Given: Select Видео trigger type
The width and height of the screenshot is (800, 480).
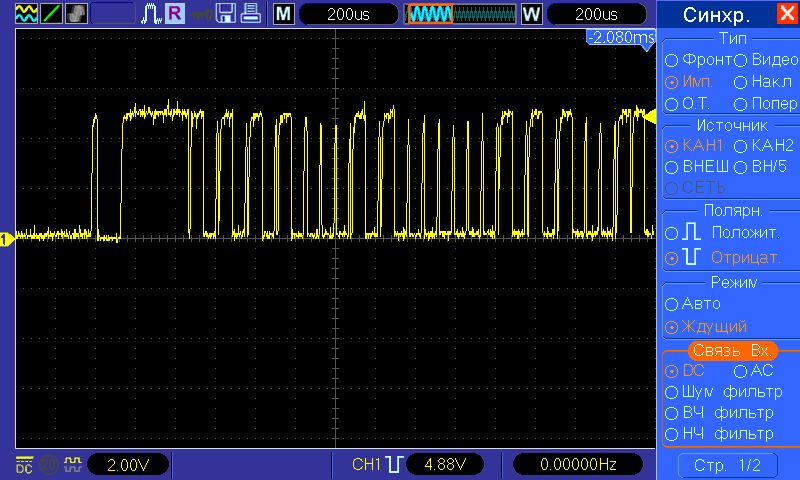Looking at the screenshot, I should click(x=766, y=60).
